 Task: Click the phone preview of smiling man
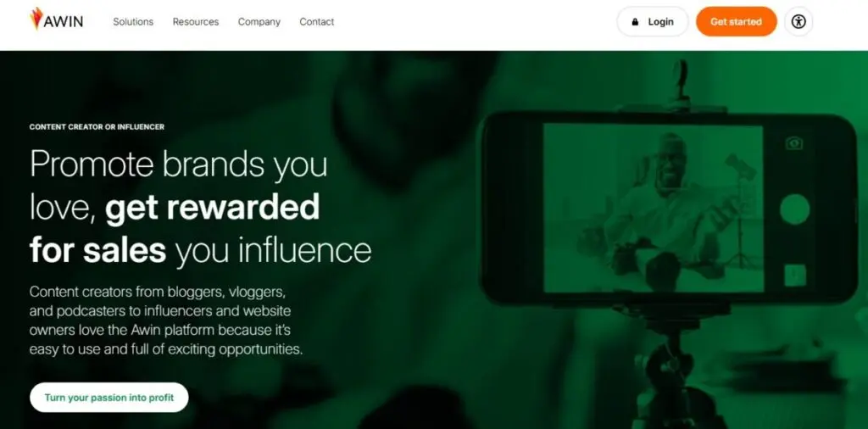click(654, 208)
